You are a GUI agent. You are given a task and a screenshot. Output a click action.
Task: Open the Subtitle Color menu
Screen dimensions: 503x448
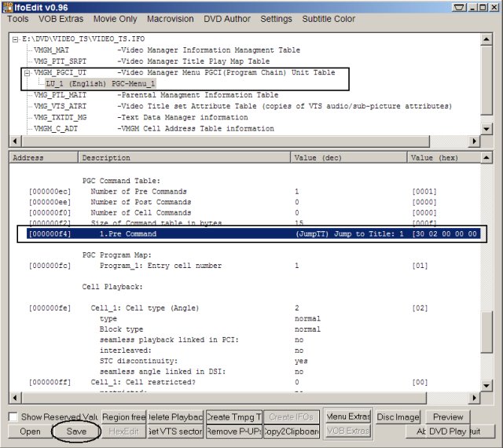click(x=329, y=19)
